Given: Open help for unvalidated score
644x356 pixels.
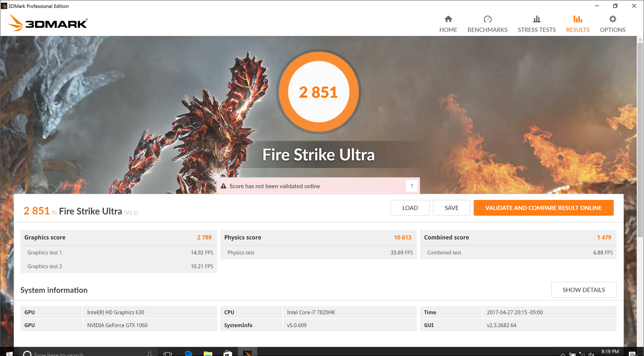Looking at the screenshot, I should [412, 186].
